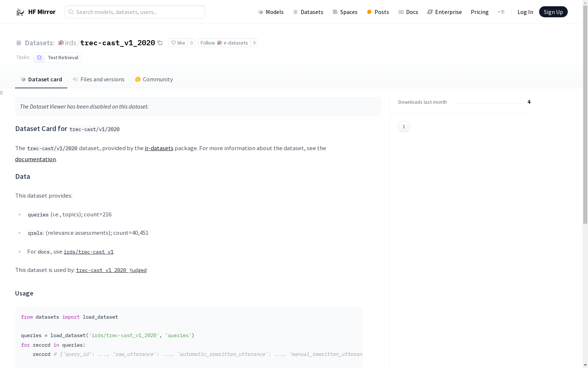Click the HF Mirror logo
The width and height of the screenshot is (588, 368).
point(36,12)
